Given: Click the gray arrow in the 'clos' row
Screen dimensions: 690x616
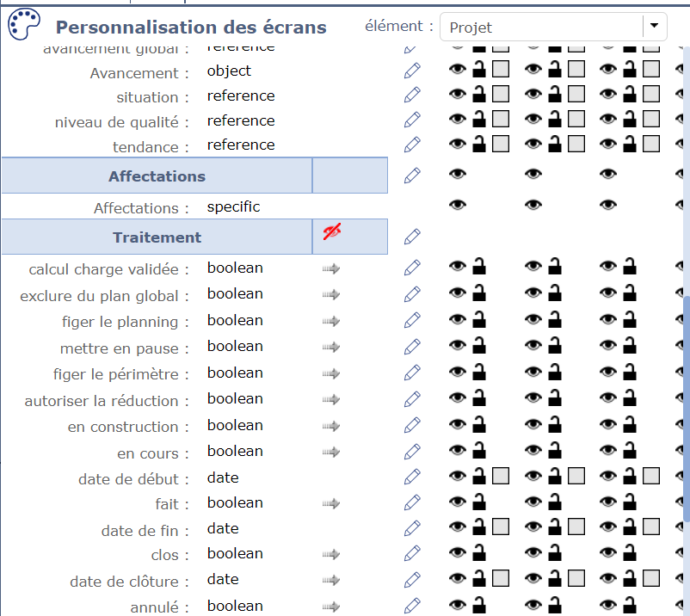Looking at the screenshot, I should coord(331,554).
